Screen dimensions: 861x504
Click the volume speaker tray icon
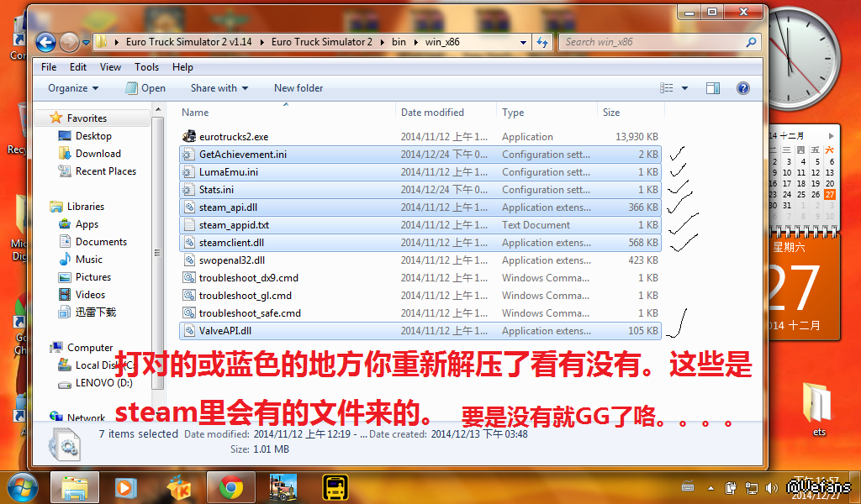[x=771, y=487]
